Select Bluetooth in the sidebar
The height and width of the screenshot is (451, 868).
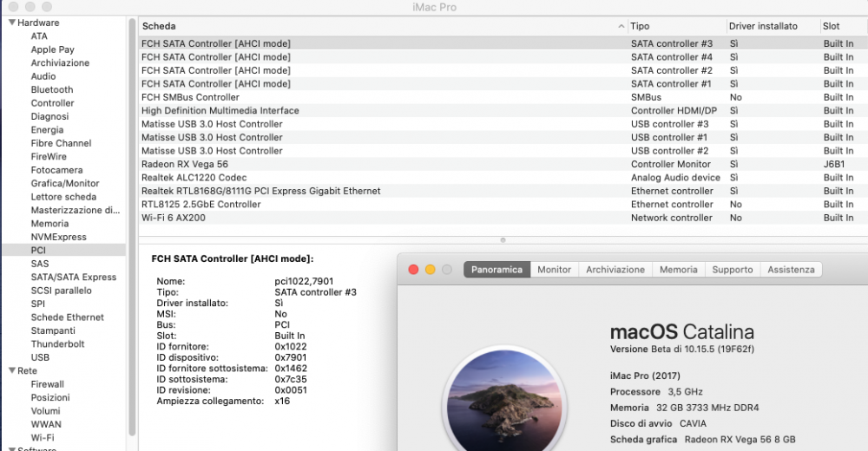pos(52,89)
